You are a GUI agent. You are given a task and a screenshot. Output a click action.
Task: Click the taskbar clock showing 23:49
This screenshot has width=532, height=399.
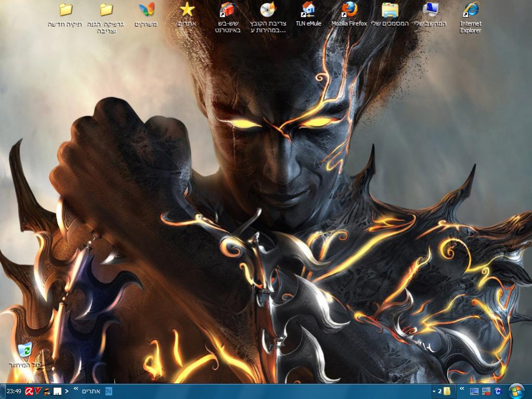click(14, 391)
